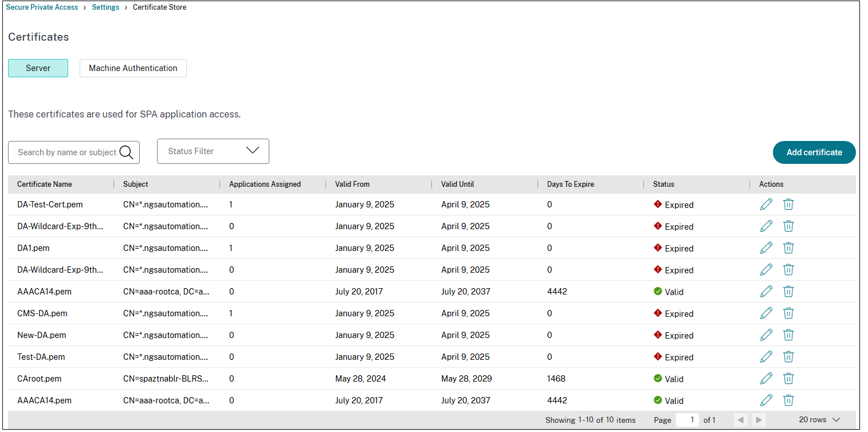Edit the DA-Test-Cert.pem certificate with pencil icon

[x=766, y=204]
